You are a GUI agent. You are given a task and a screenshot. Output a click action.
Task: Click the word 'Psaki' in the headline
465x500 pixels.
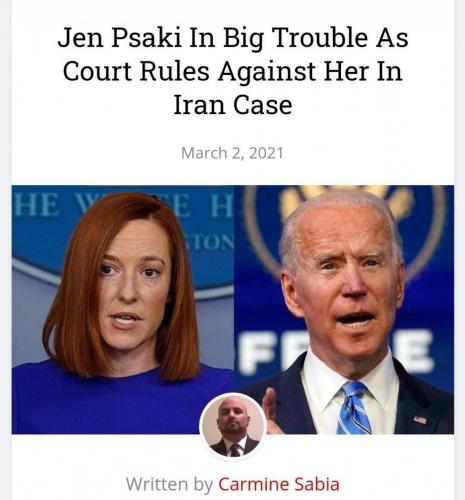tap(146, 38)
